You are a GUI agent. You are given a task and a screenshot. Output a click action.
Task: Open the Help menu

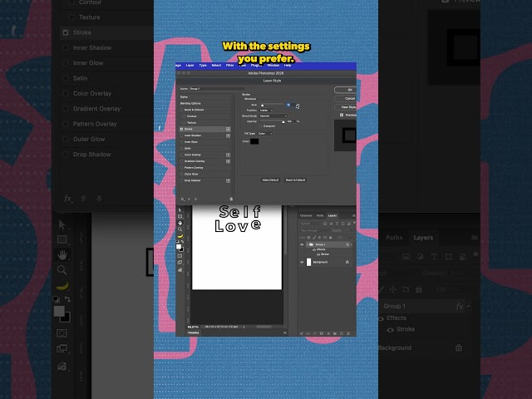(x=288, y=66)
